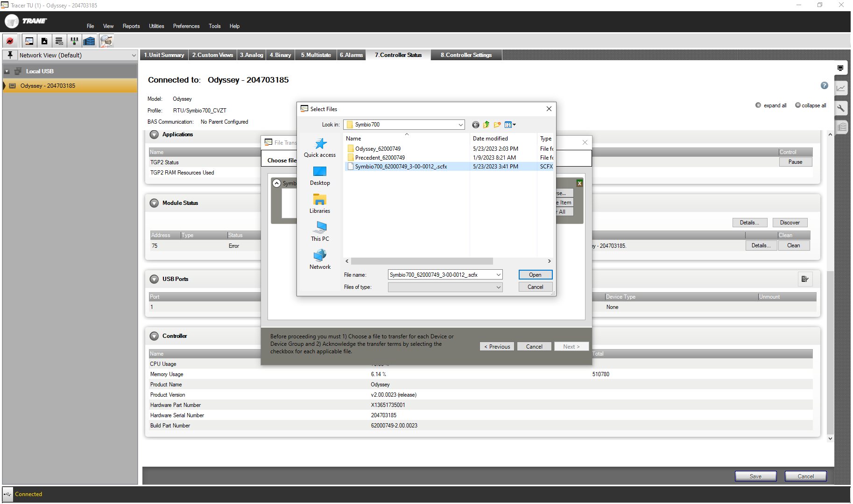Click the File name input field
Viewport: 853px width, 504px height.
(x=441, y=275)
